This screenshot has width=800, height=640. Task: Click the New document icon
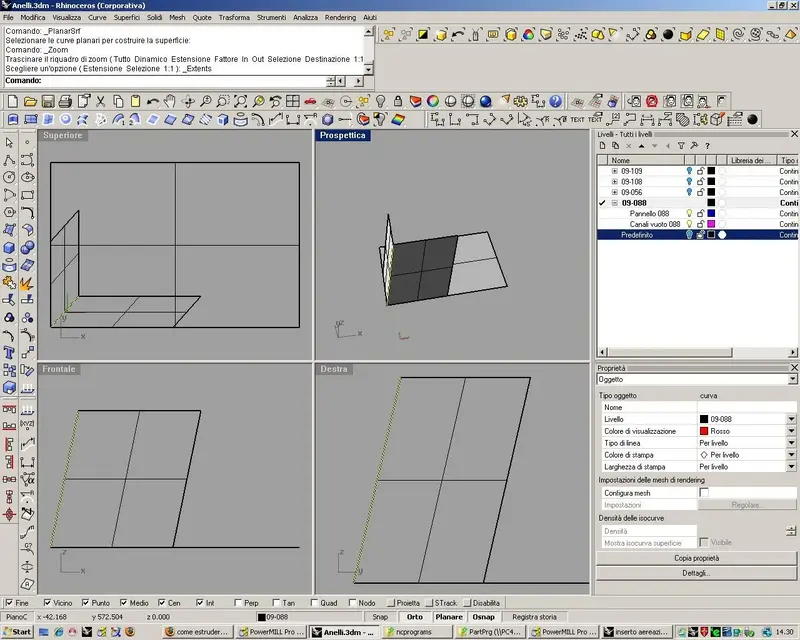(12, 101)
